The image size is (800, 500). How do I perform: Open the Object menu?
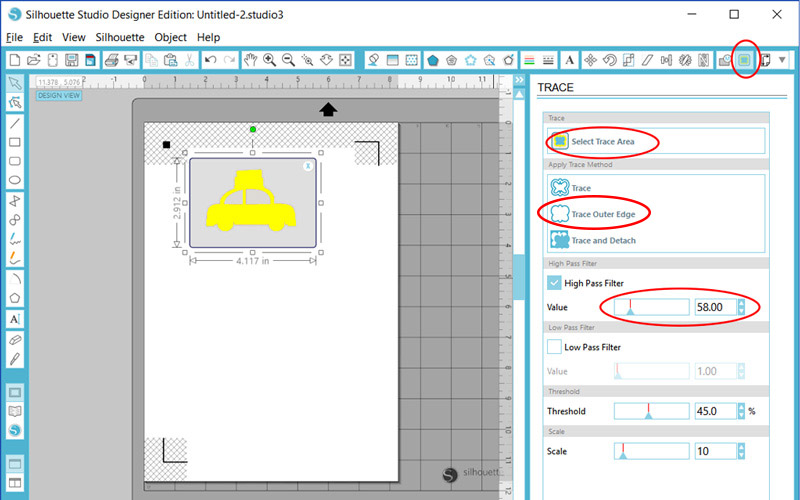tap(170, 37)
